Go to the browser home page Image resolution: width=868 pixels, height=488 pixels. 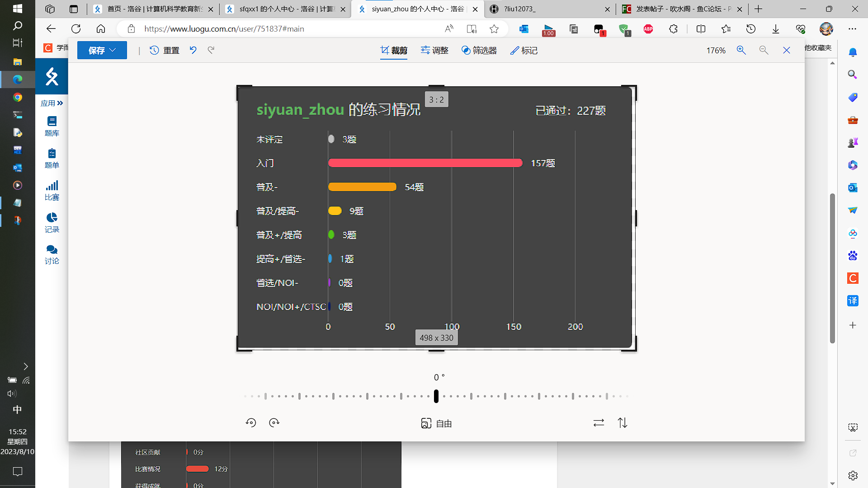point(101,29)
